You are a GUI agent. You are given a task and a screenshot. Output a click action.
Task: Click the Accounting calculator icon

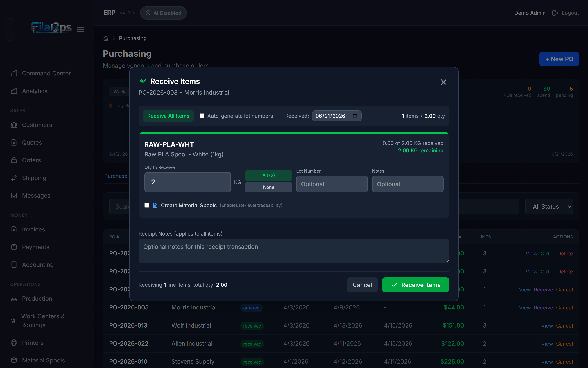[x=14, y=265]
